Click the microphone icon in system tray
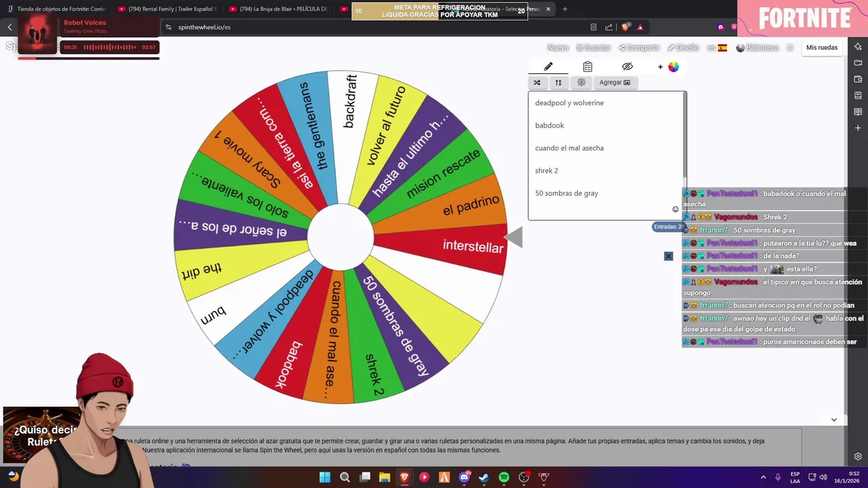 [x=778, y=477]
